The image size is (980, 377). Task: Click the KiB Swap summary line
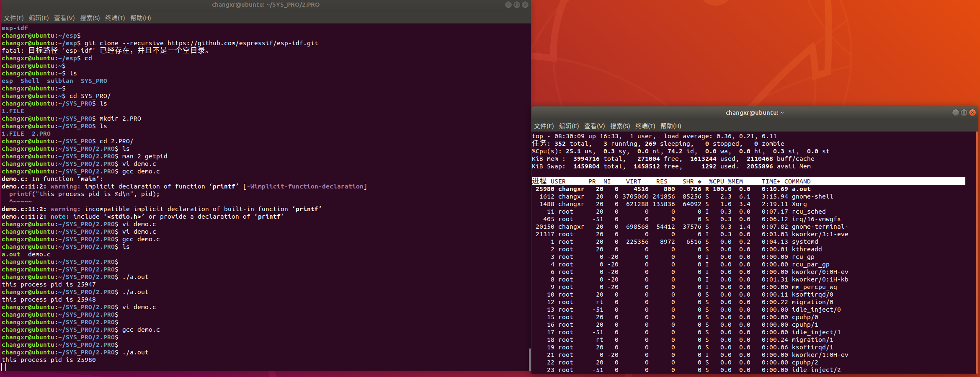671,166
